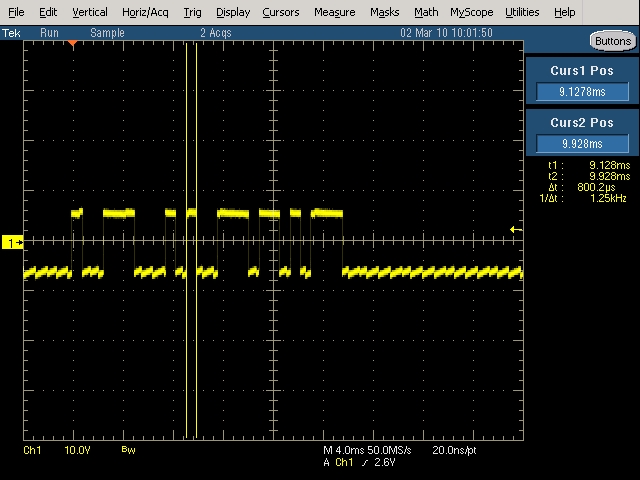
Task: Click the date and time readout
Action: coord(446,33)
